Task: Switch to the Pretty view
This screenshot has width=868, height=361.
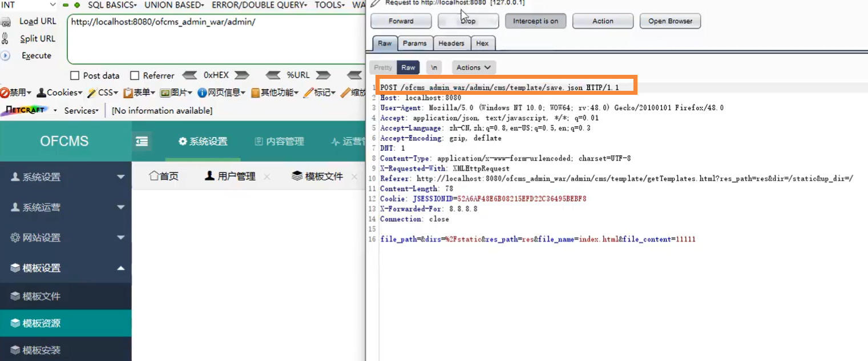Action: click(x=383, y=67)
